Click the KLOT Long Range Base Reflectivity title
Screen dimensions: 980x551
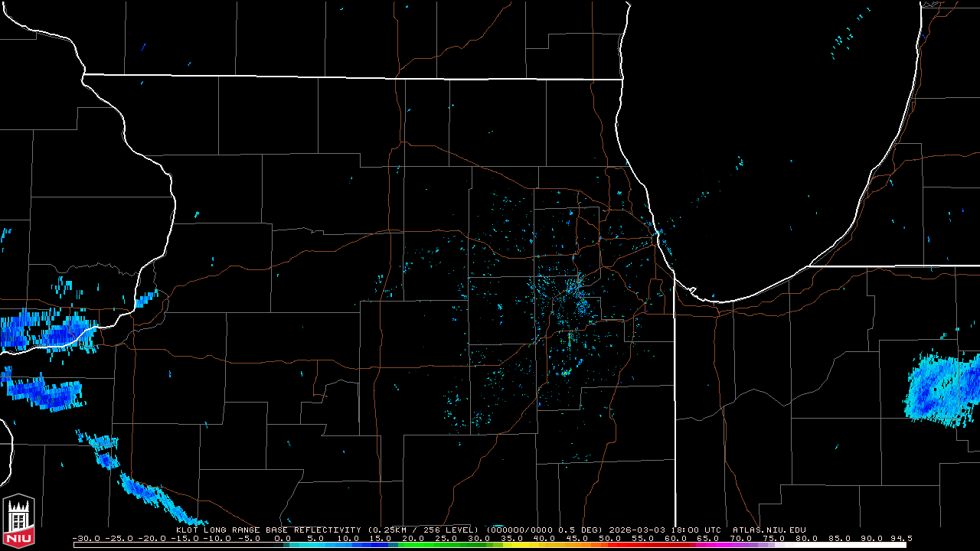(268, 530)
